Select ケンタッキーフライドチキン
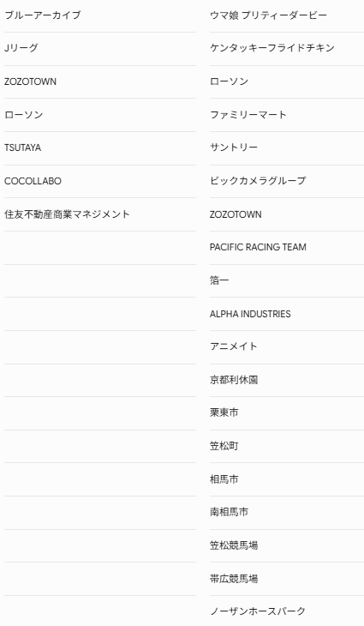The image size is (364, 626). (x=272, y=48)
